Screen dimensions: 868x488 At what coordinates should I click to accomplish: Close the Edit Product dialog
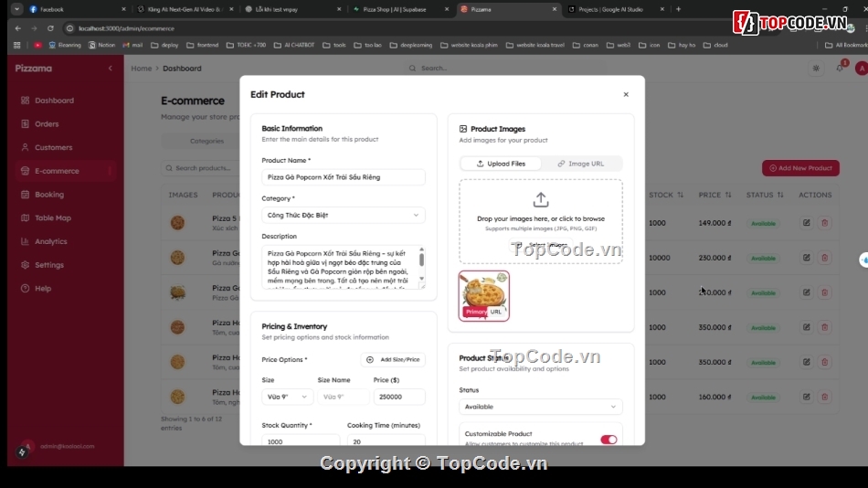[x=626, y=94]
